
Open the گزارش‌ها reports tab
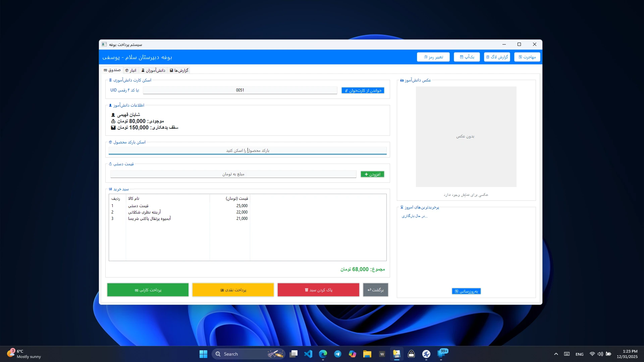click(x=179, y=70)
